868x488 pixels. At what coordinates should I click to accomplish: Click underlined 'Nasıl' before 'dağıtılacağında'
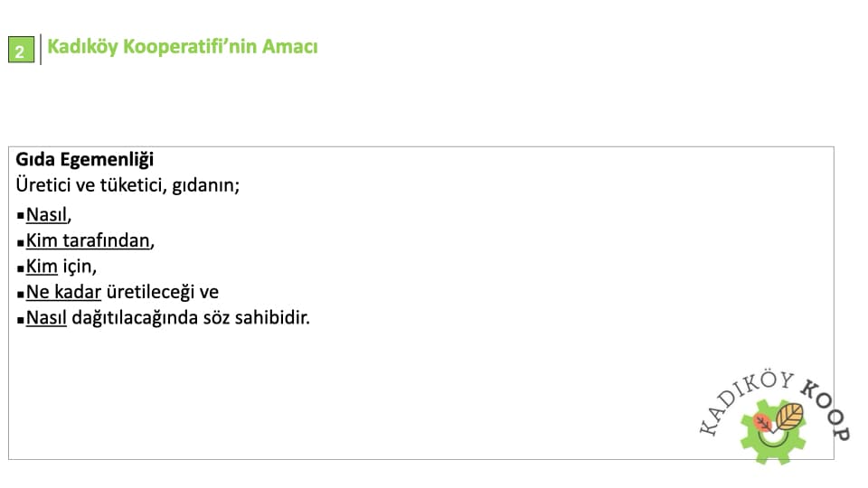pos(46,318)
